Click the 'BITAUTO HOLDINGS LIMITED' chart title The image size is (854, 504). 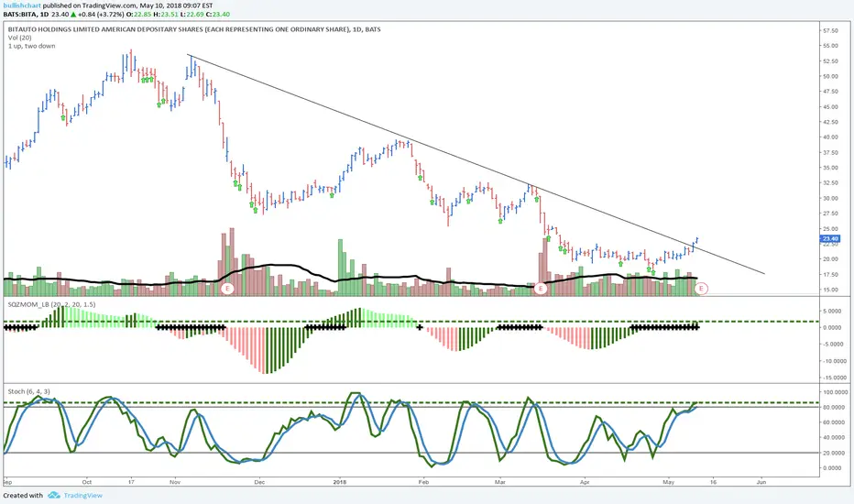tap(194, 29)
